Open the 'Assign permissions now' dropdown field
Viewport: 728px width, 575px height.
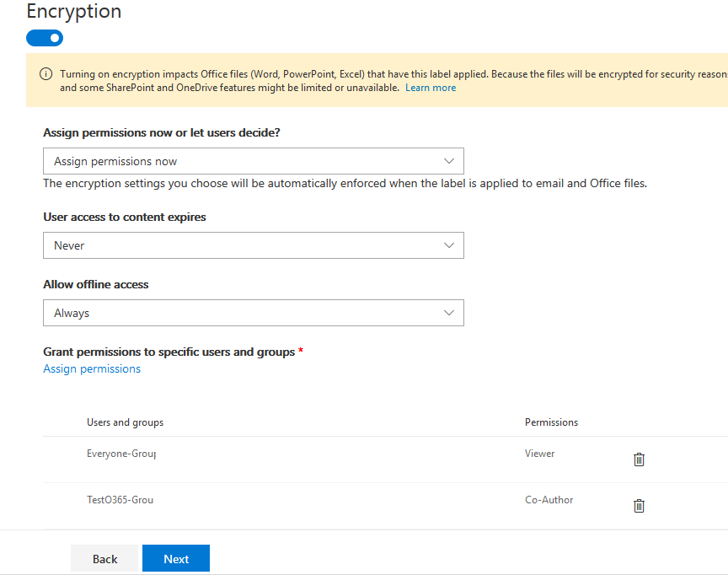tap(253, 161)
